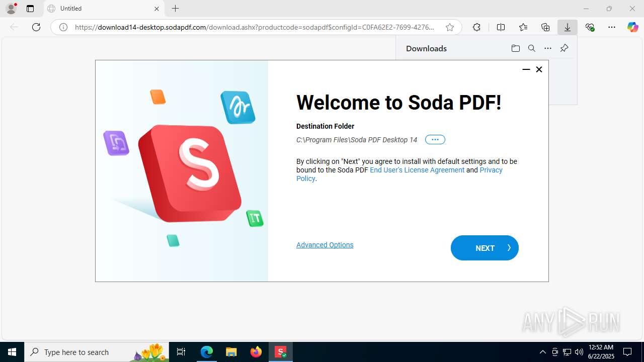
Task: Click the NEXT button in Soda PDF installer
Action: click(485, 248)
